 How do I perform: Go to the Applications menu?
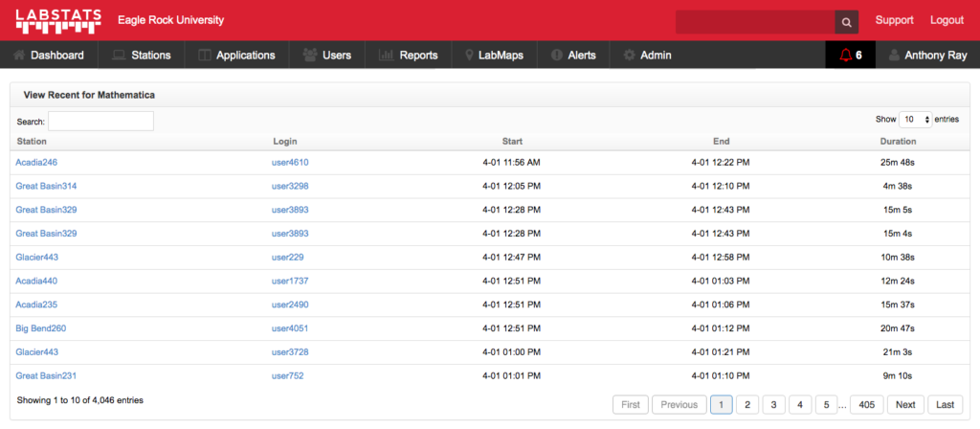coord(237,55)
